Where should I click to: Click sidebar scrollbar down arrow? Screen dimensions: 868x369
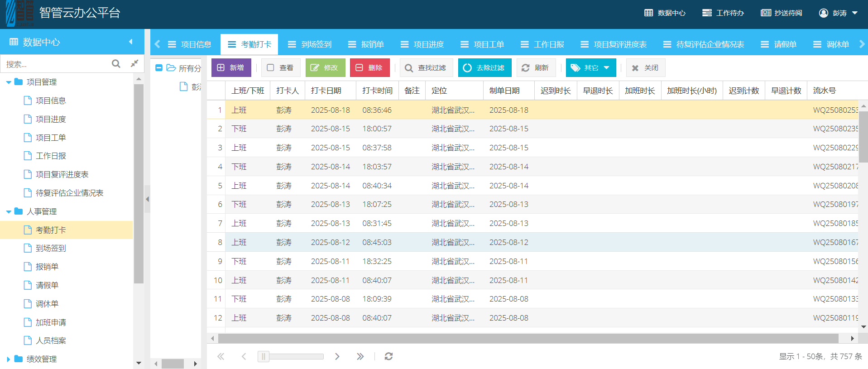[x=139, y=363]
